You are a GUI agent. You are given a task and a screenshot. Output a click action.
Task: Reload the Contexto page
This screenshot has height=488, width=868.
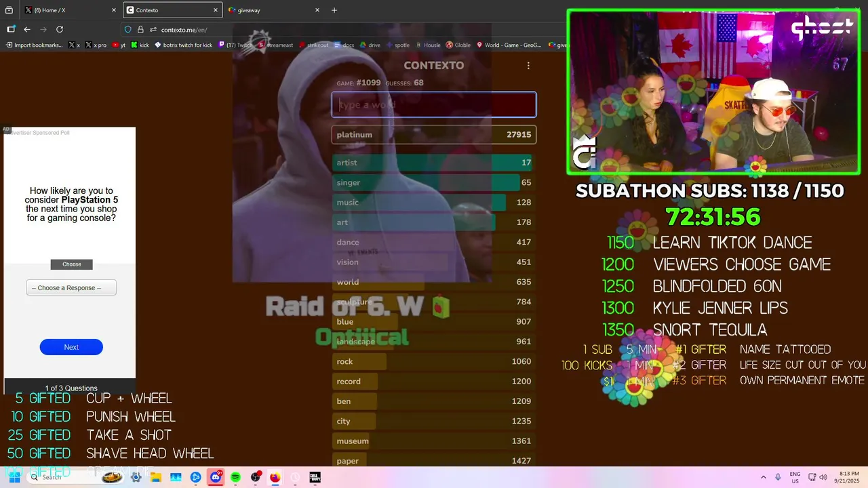[60, 29]
